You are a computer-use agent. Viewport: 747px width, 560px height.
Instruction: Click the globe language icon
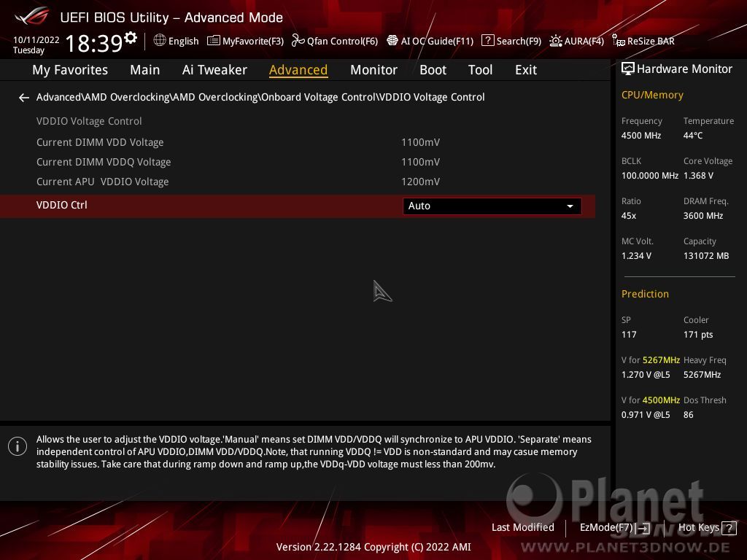coord(160,41)
